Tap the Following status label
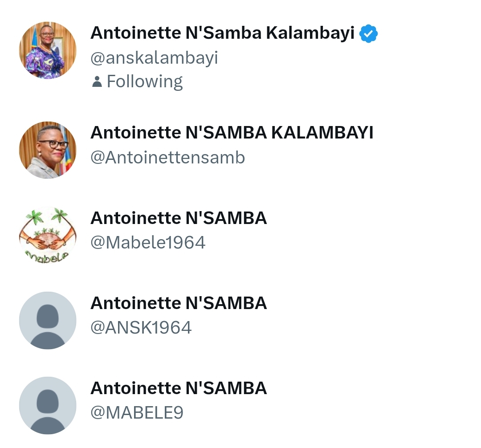Image resolution: width=481 pixels, height=448 pixels. click(144, 81)
